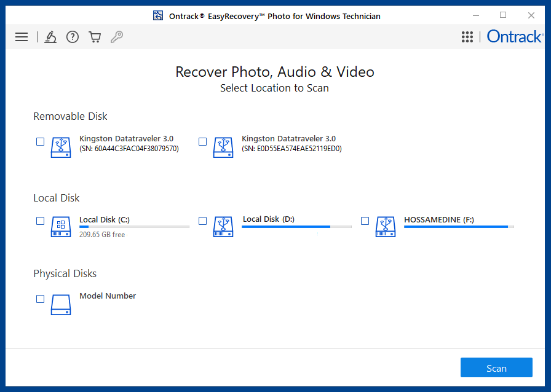Click the HOSSAMEDINE (F:) drive icon

[x=386, y=227]
